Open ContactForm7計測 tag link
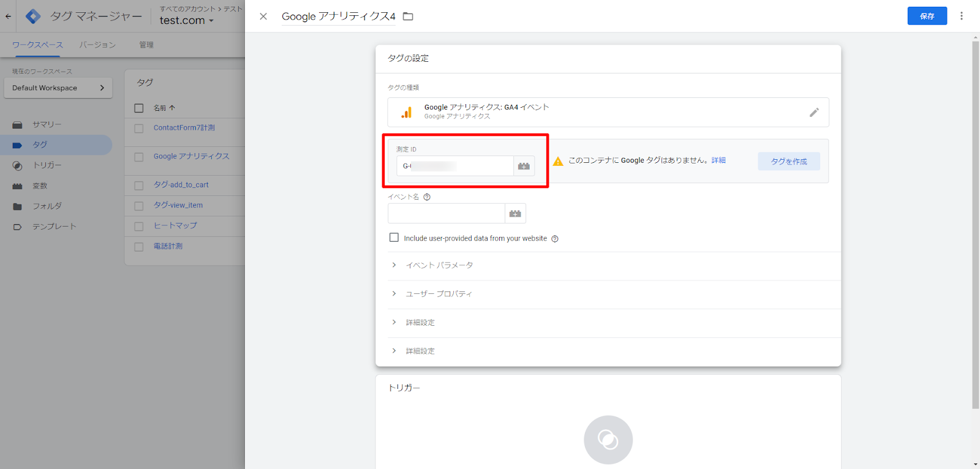Screen dimensions: 980x469 [x=184, y=128]
